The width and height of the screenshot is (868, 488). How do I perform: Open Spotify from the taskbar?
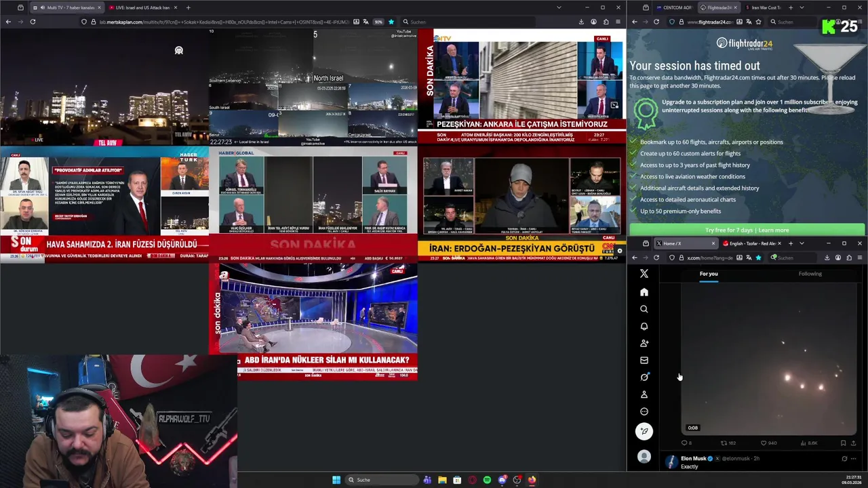click(x=487, y=480)
